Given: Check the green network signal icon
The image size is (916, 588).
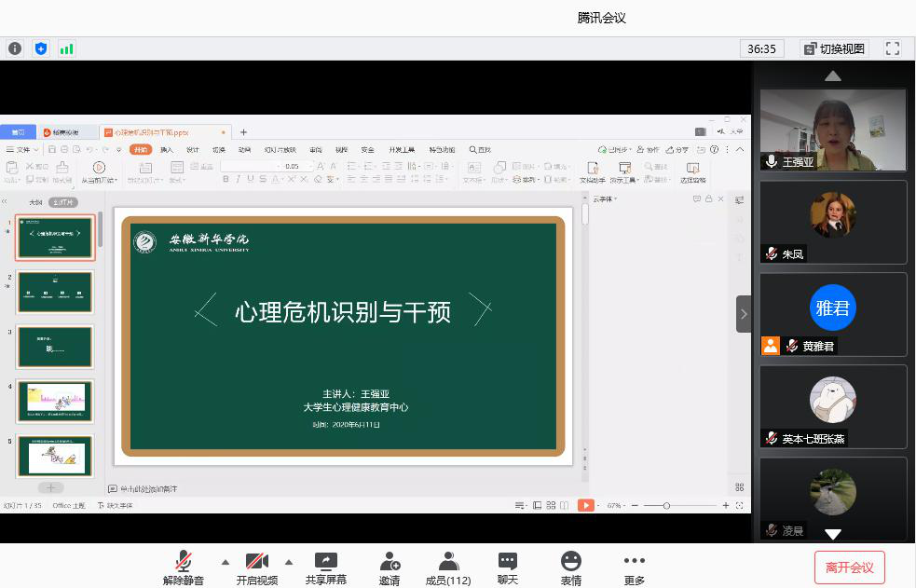Looking at the screenshot, I should coord(66,48).
